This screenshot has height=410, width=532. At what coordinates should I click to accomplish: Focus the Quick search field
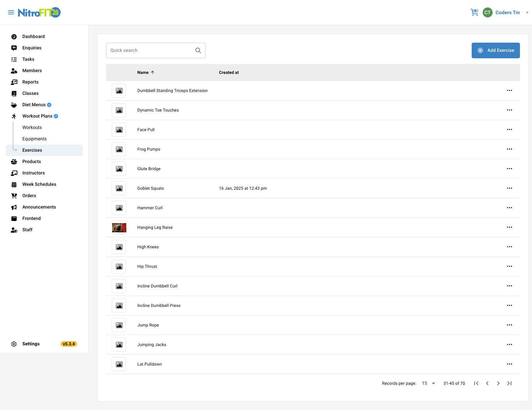(x=151, y=50)
